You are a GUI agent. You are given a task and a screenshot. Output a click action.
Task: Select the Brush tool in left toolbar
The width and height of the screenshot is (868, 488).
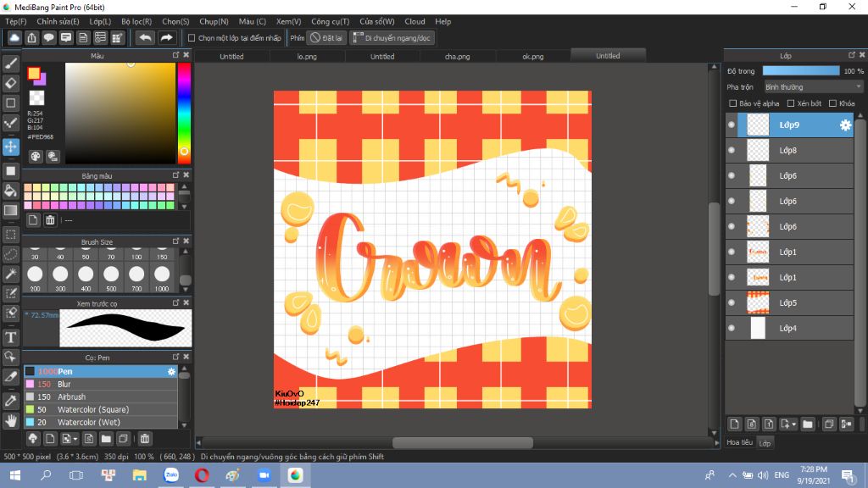(x=10, y=64)
